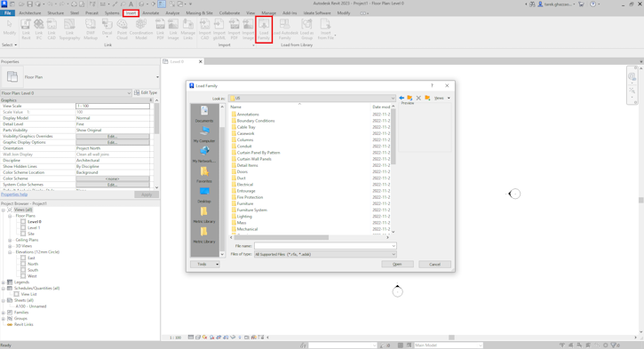The image size is (644, 349).
Task: Open My Computer place in sidebar
Action: pyautogui.click(x=204, y=134)
